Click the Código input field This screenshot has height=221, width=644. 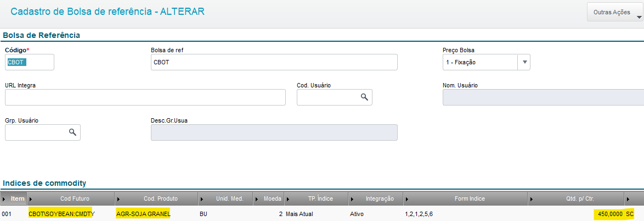30,62
